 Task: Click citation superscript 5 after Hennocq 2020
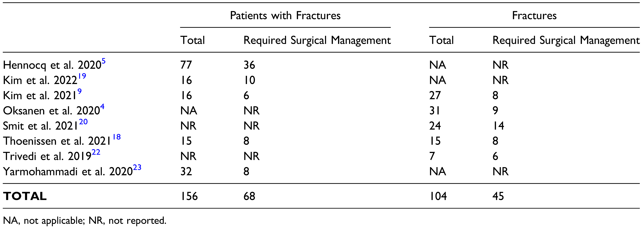pos(103,61)
